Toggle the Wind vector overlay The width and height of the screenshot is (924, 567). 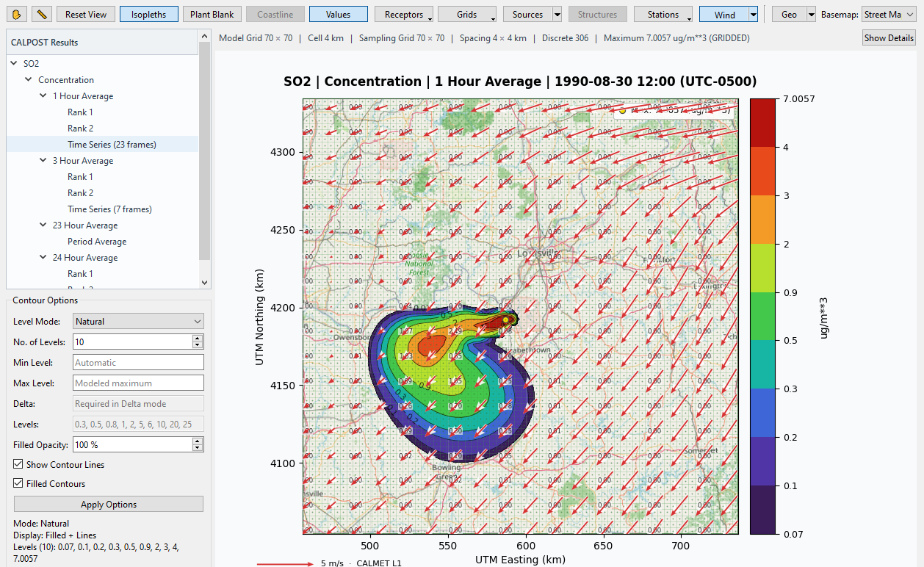click(x=724, y=14)
